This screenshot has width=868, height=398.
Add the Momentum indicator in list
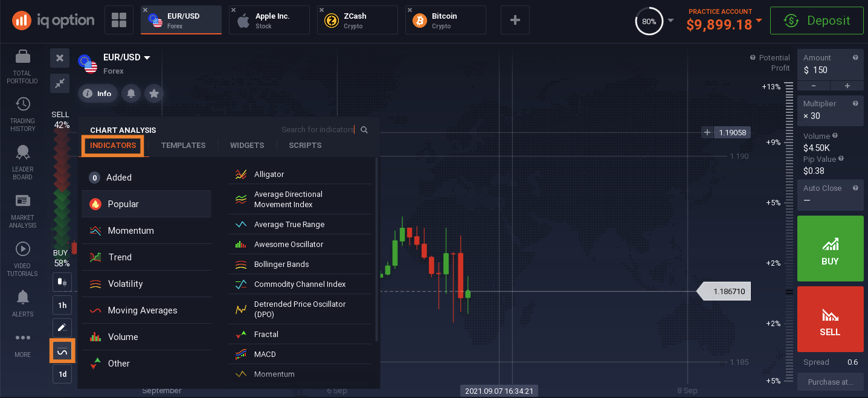[x=300, y=374]
